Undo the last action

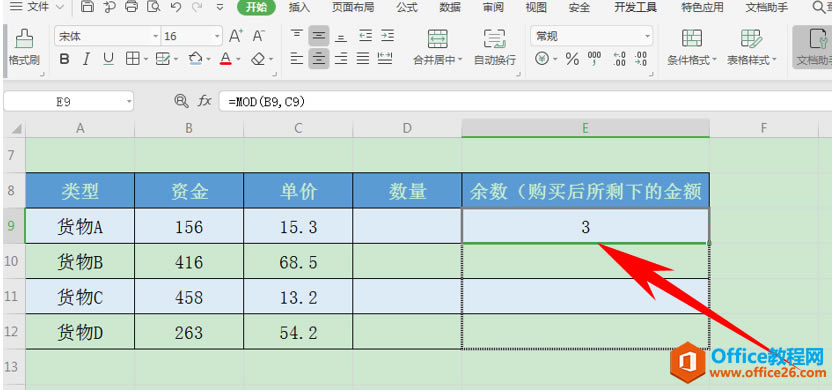[x=176, y=7]
